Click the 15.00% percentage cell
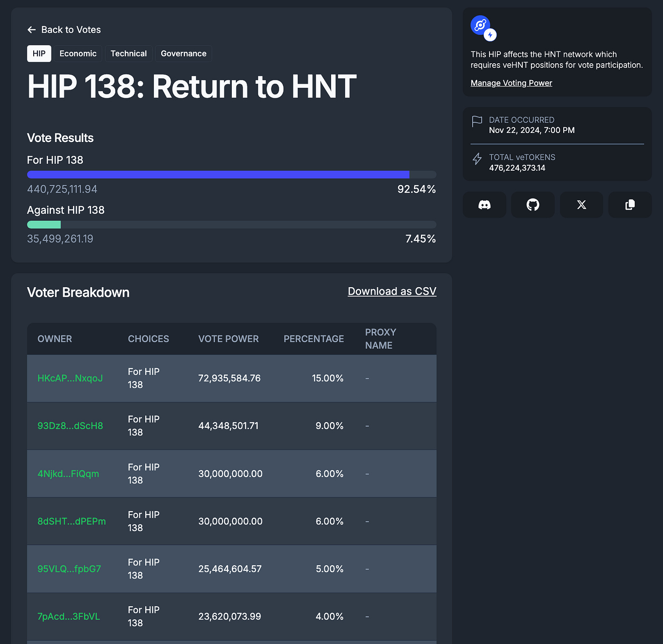This screenshot has width=663, height=644. coord(328,378)
